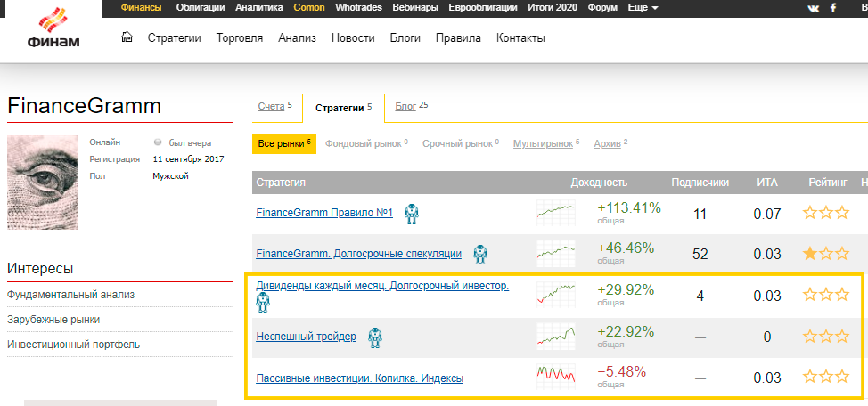Click robot icon under Дивиденды каждый месяц

263,302
